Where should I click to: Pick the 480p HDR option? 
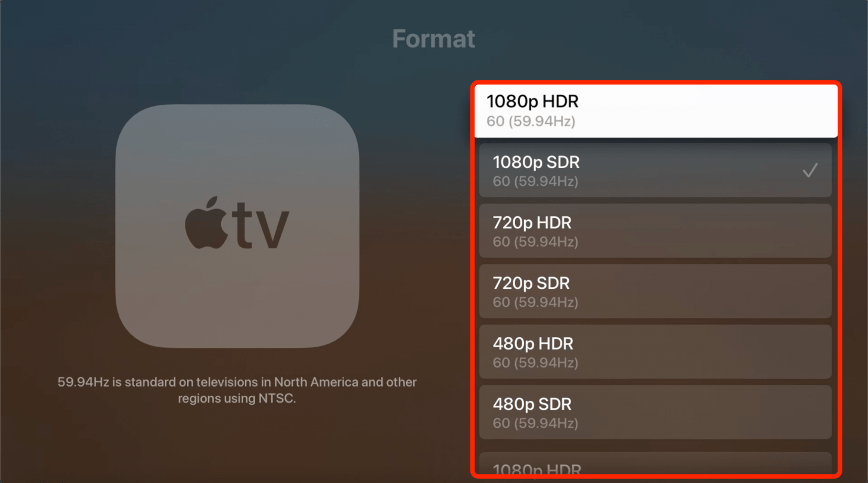click(655, 351)
